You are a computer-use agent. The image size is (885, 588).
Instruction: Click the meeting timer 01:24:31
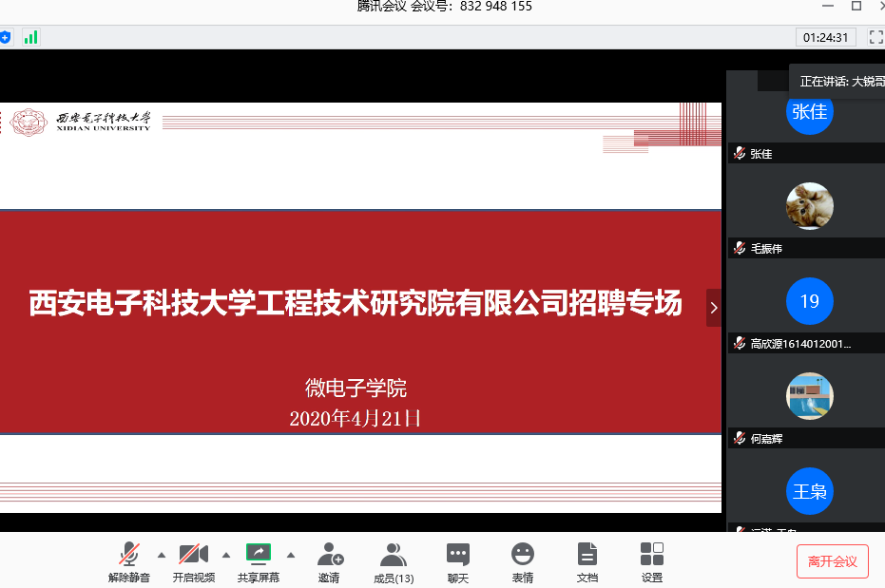pos(826,37)
